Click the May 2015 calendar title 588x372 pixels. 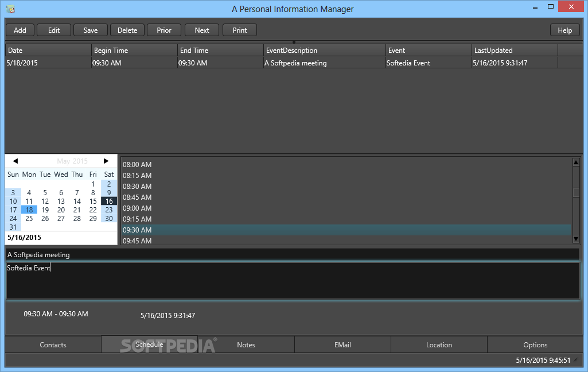click(72, 161)
